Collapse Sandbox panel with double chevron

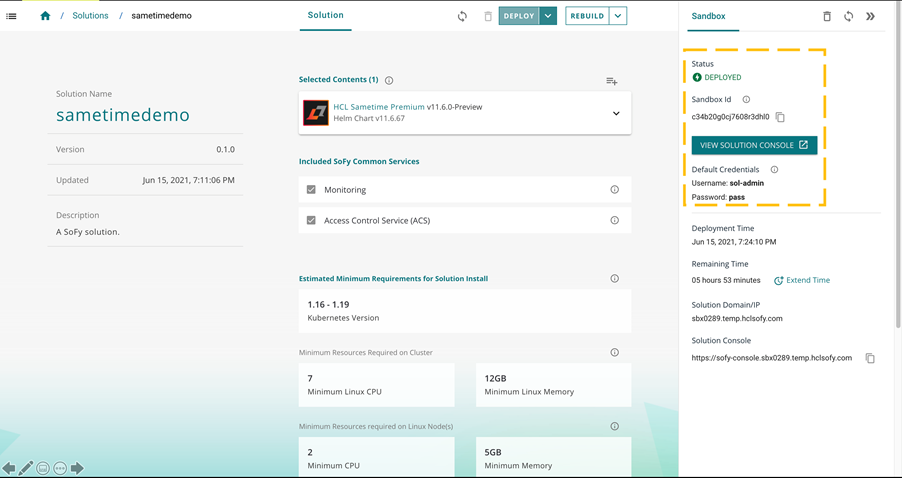[870, 16]
